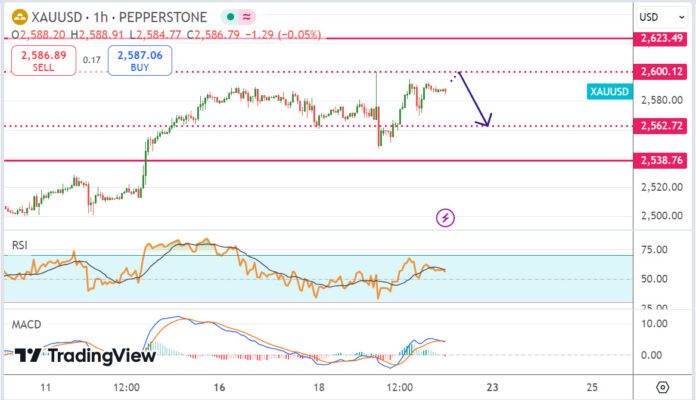Open chart settings gear at bottom right
Image resolution: width=696 pixels, height=400 pixels.
pyautogui.click(x=662, y=387)
